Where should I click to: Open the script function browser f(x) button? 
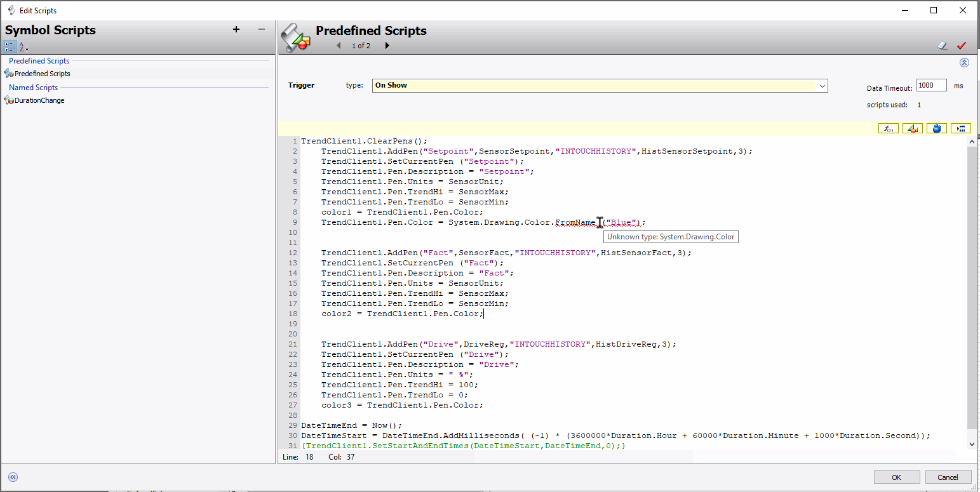tap(889, 129)
